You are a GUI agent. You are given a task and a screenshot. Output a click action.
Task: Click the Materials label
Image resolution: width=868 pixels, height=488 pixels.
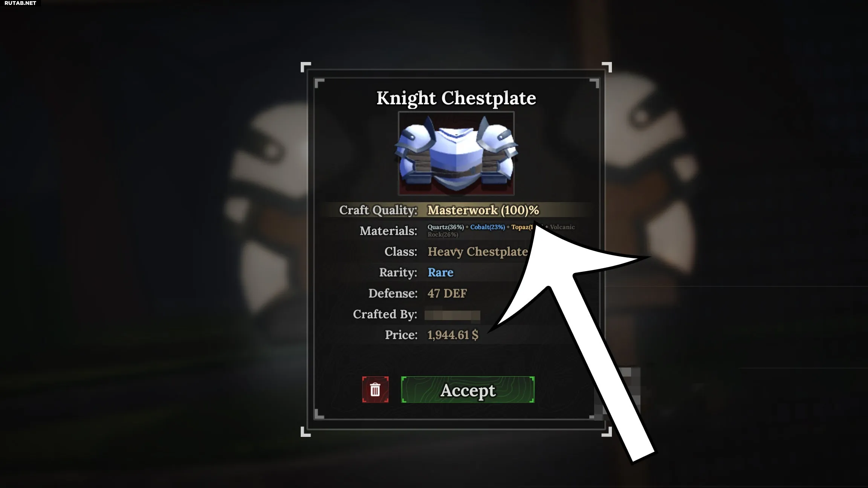[x=388, y=231]
